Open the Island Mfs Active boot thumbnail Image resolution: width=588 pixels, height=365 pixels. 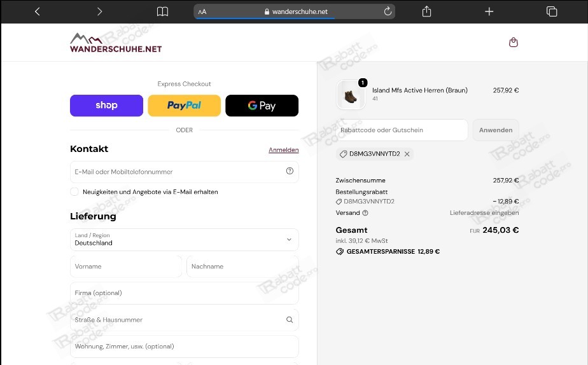[x=351, y=95]
